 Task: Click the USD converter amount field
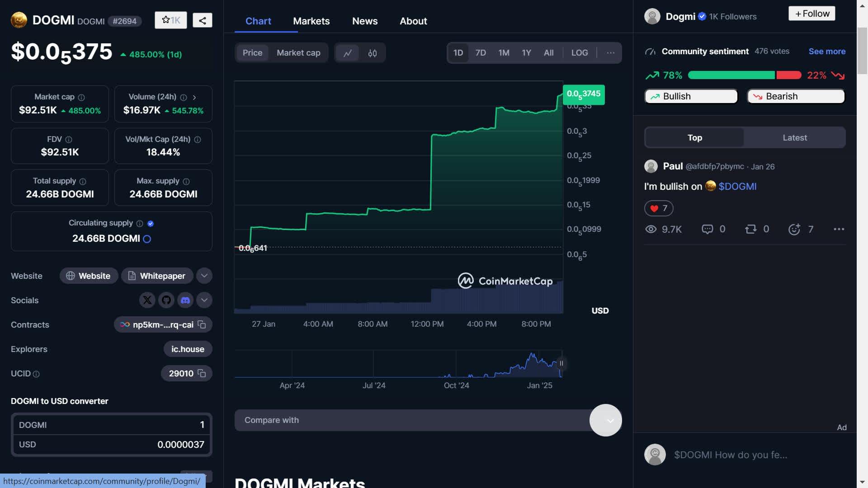click(112, 445)
